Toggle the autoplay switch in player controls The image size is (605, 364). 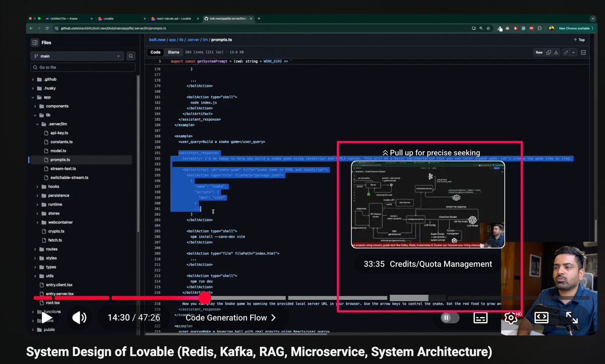coord(450,318)
